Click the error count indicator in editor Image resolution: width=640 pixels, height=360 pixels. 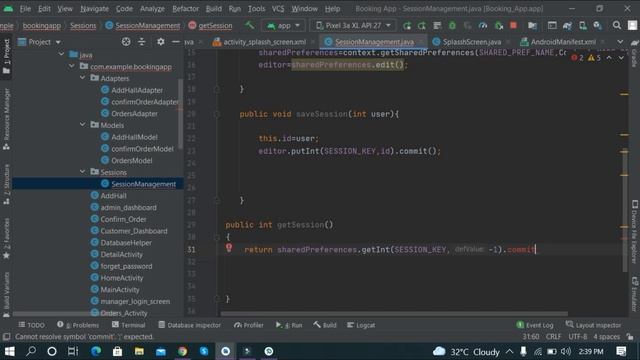coord(577,58)
